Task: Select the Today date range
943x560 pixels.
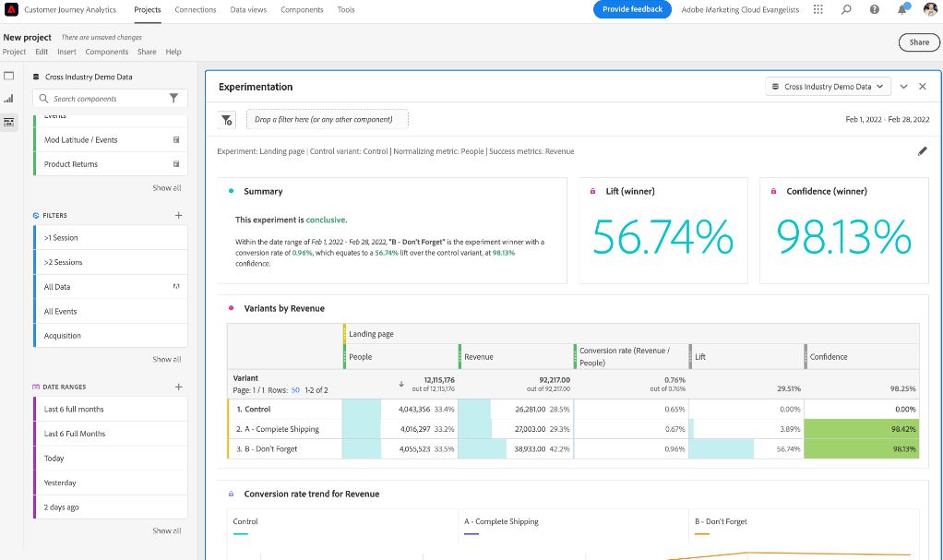Action: 111,458
